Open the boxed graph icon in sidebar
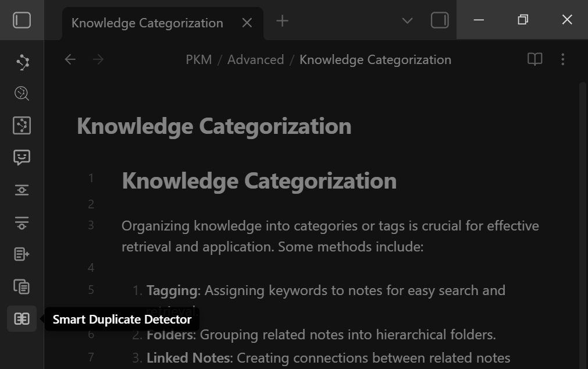 22,126
